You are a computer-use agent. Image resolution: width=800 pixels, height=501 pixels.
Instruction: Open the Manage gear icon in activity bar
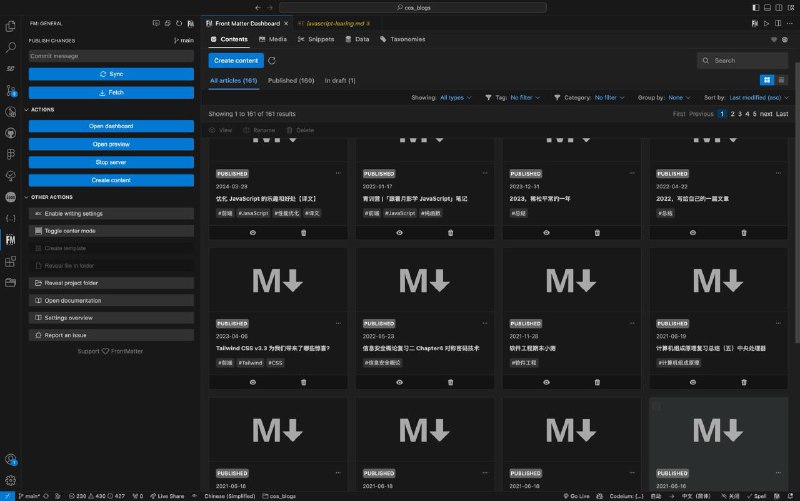click(11, 482)
